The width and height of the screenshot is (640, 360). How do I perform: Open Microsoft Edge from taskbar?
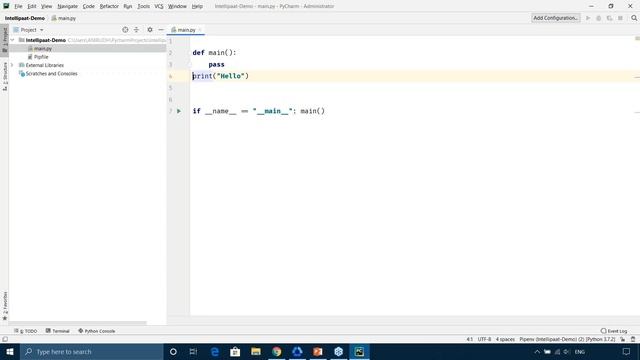(215, 351)
